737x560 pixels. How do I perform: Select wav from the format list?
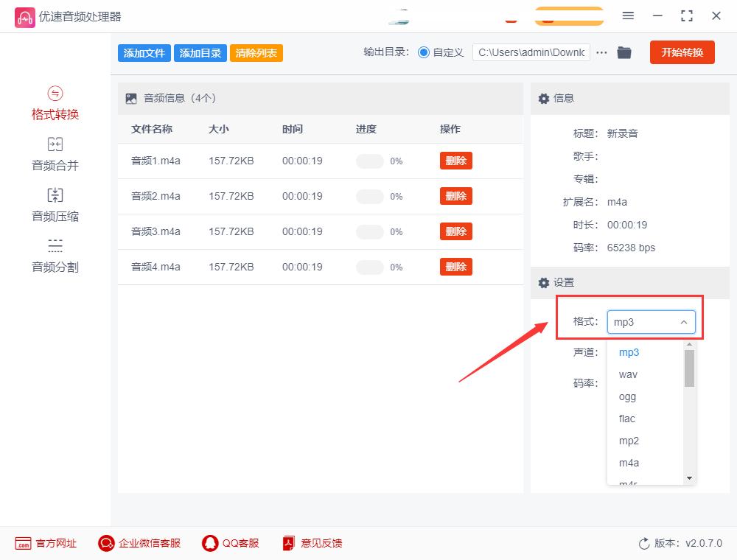pyautogui.click(x=627, y=374)
